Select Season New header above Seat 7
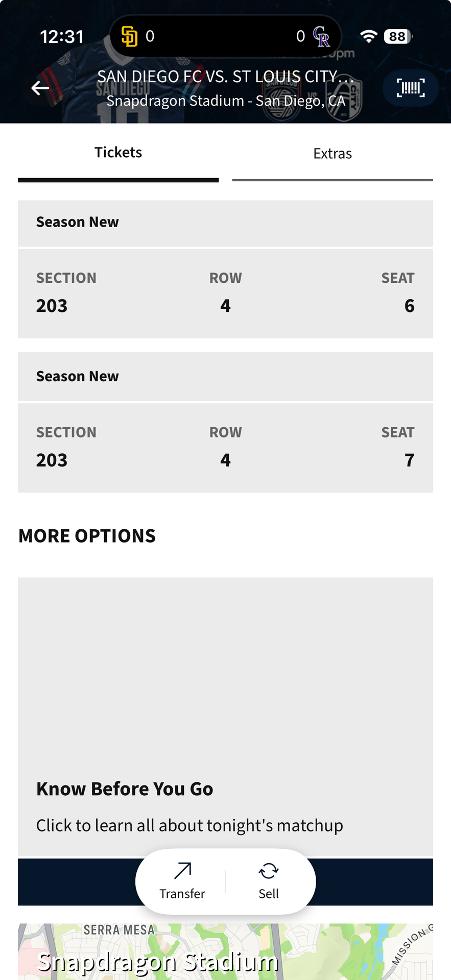 click(x=225, y=377)
